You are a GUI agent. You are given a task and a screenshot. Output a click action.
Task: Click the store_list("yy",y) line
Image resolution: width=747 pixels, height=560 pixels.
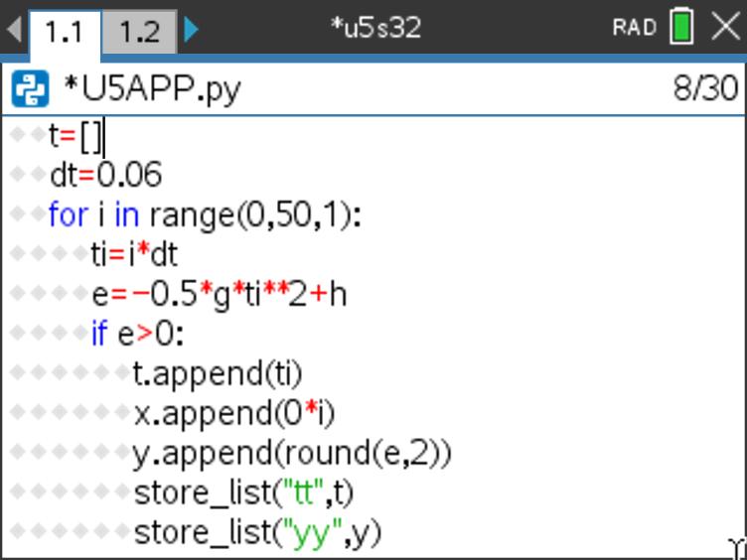coord(257,533)
